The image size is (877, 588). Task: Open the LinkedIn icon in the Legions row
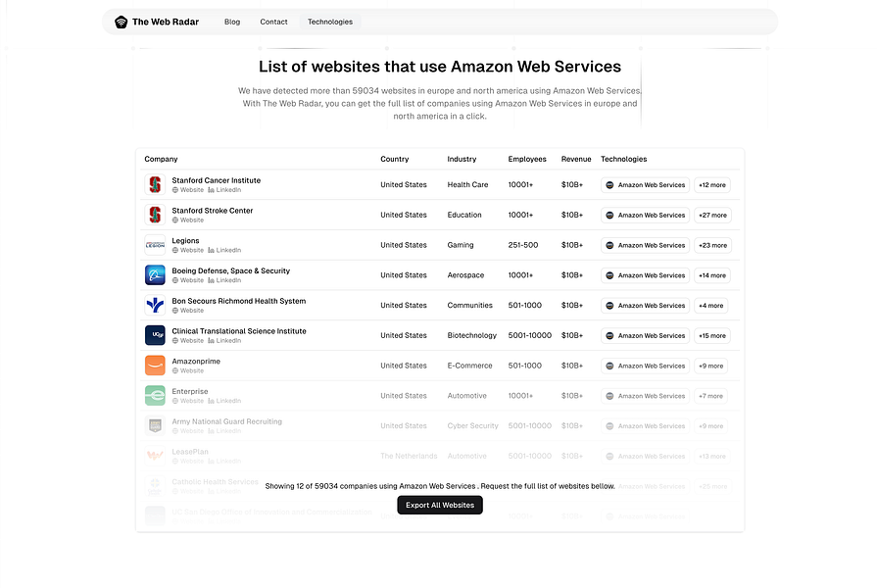214,250
